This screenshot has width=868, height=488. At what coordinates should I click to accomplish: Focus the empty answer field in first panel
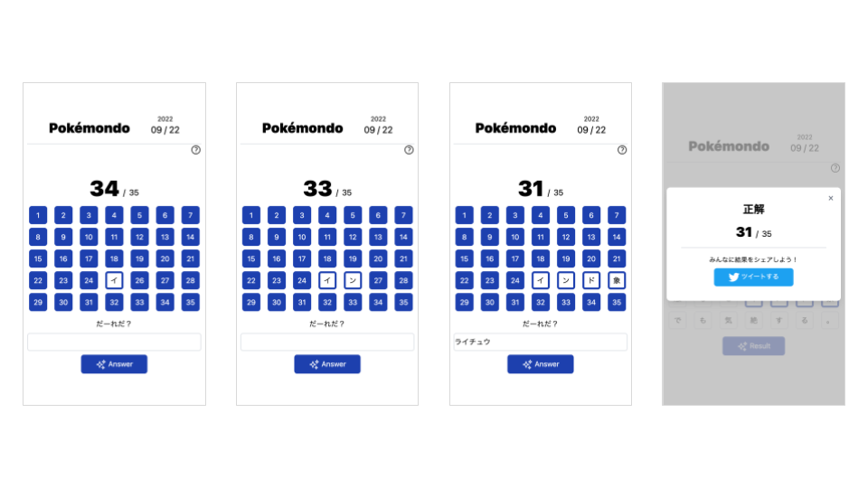114,342
